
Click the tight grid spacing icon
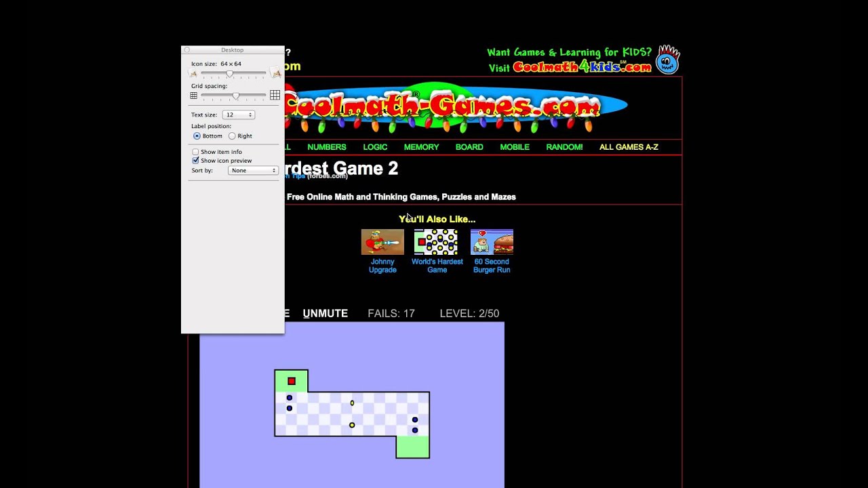tap(194, 96)
